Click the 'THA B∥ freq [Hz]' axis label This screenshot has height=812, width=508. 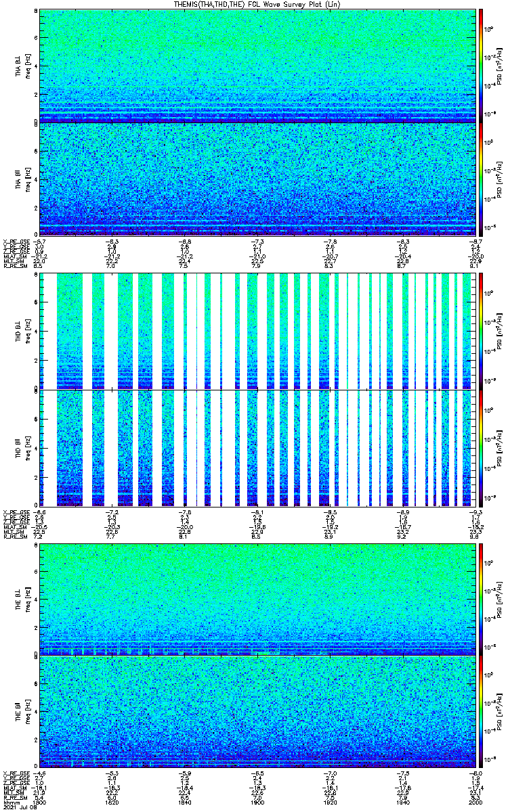(x=23, y=179)
